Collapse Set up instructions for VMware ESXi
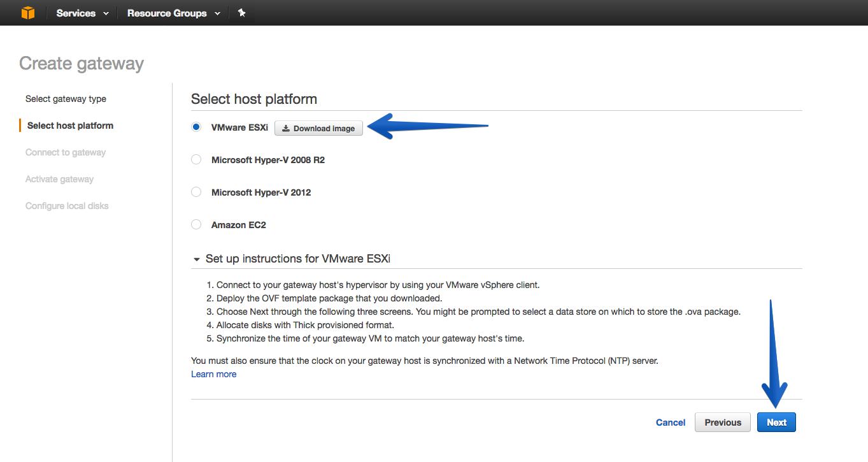 click(x=197, y=259)
